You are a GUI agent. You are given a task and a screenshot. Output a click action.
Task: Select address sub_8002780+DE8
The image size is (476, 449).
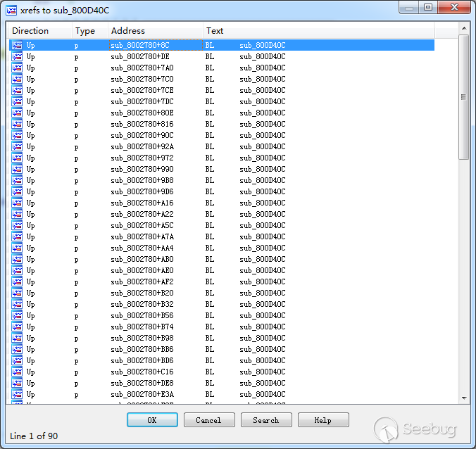tap(142, 383)
